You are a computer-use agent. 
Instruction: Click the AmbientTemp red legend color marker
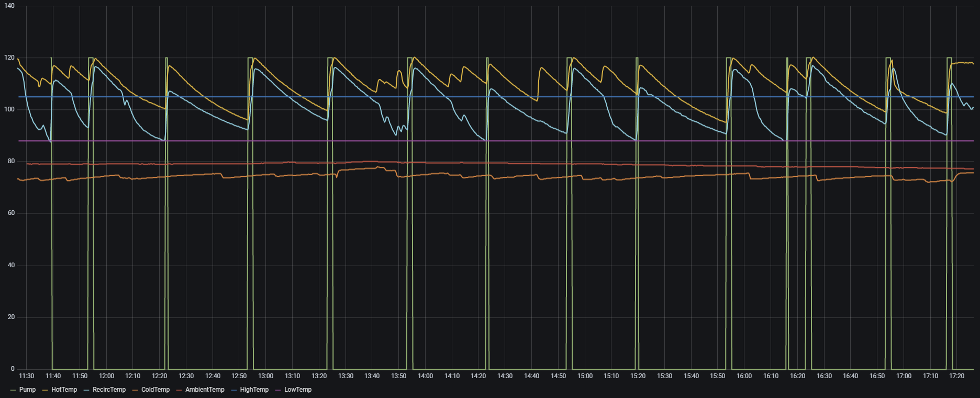tap(179, 390)
